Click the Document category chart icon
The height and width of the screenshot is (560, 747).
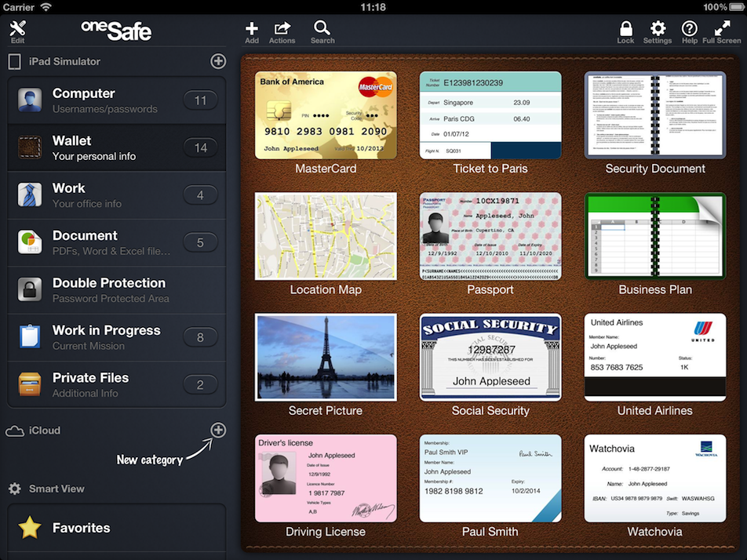click(x=30, y=242)
